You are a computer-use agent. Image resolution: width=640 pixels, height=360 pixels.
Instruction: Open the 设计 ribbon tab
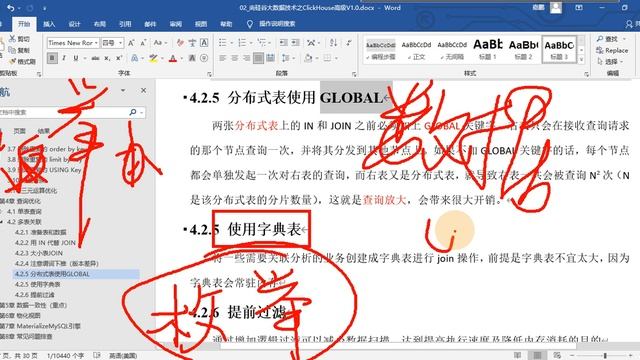click(74, 24)
